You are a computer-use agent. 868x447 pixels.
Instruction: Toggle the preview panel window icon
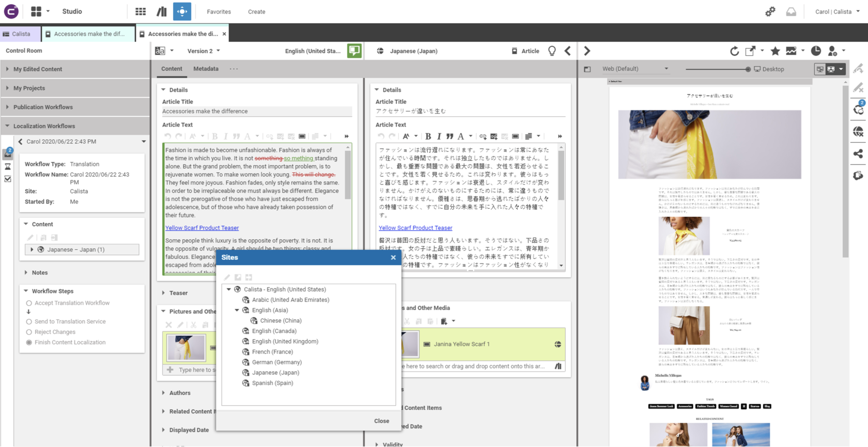coord(587,69)
